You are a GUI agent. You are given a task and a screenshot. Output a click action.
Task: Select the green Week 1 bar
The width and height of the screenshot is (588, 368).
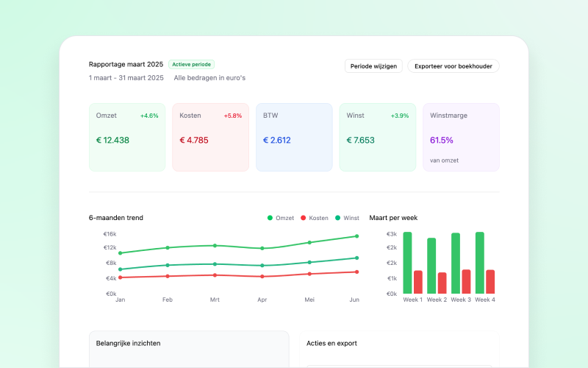pos(408,263)
